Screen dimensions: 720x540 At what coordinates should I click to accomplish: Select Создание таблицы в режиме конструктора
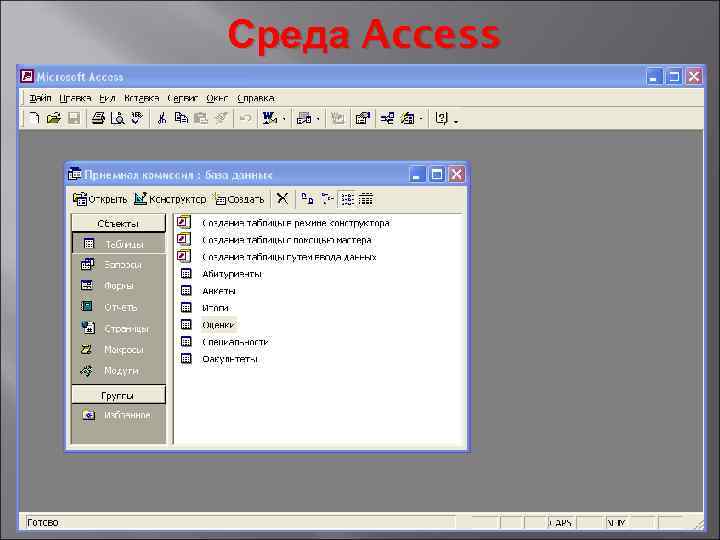(284, 223)
